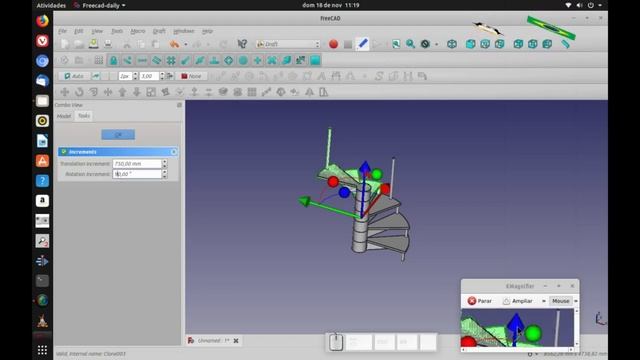Toggle the perpendicular snap button
Viewport: 640px width, 360px height.
(214, 60)
